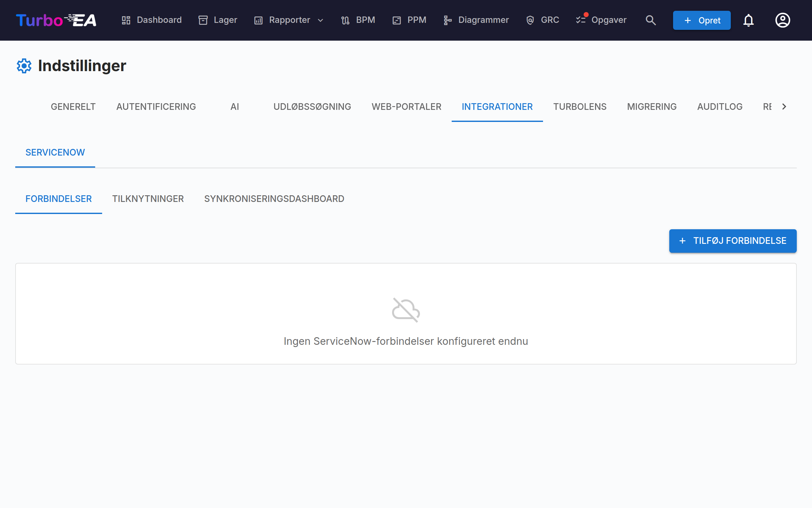Open the Web-portaler tab

[406, 106]
